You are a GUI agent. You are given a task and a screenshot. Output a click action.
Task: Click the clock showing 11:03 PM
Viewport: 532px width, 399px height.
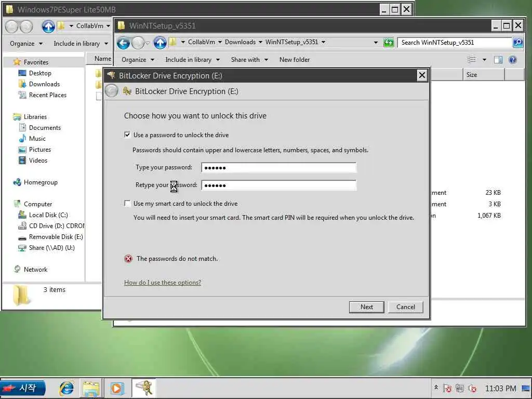[500, 388]
